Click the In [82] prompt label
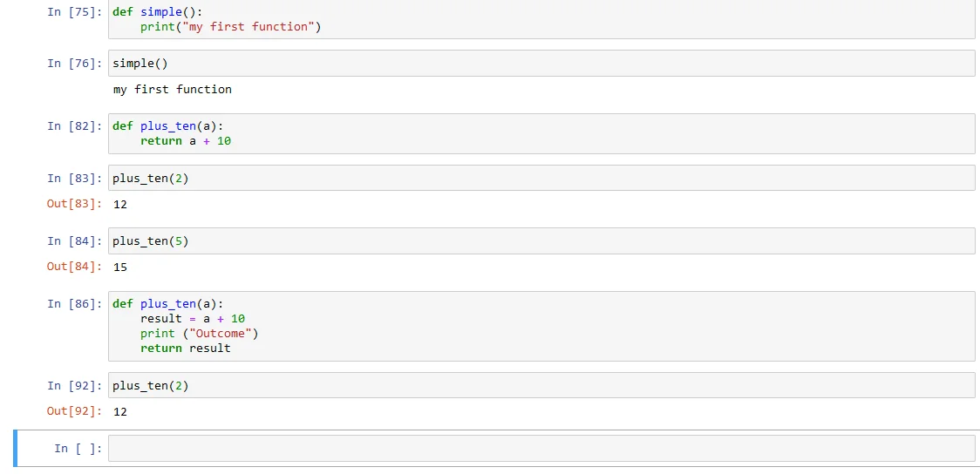The height and width of the screenshot is (474, 980). coord(74,126)
